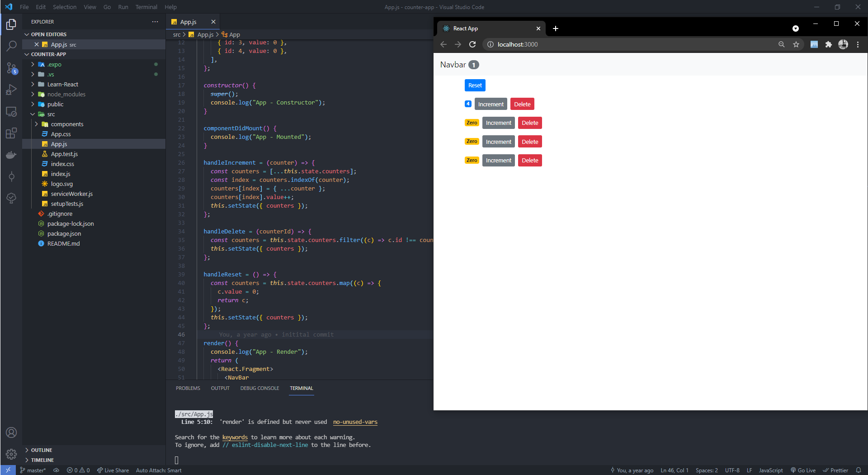Close App.js in Open Editors list
Viewport: 868px width, 475px height.
pos(37,44)
